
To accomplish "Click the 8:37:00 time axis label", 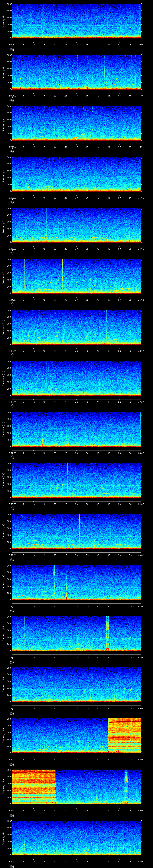I will pyautogui.click(x=12, y=453).
